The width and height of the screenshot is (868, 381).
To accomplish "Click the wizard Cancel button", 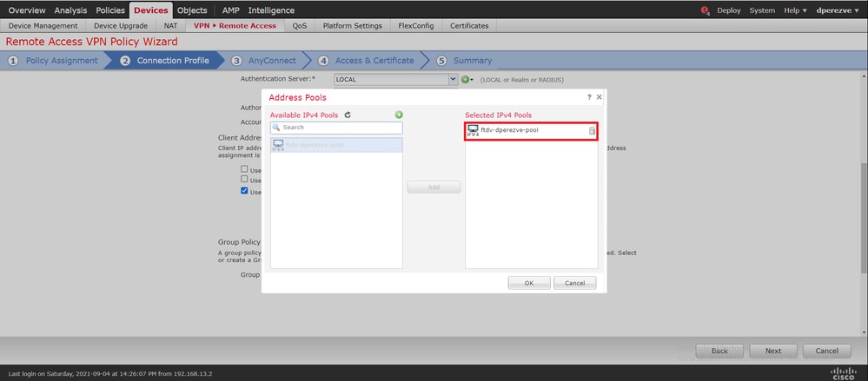I will click(827, 351).
